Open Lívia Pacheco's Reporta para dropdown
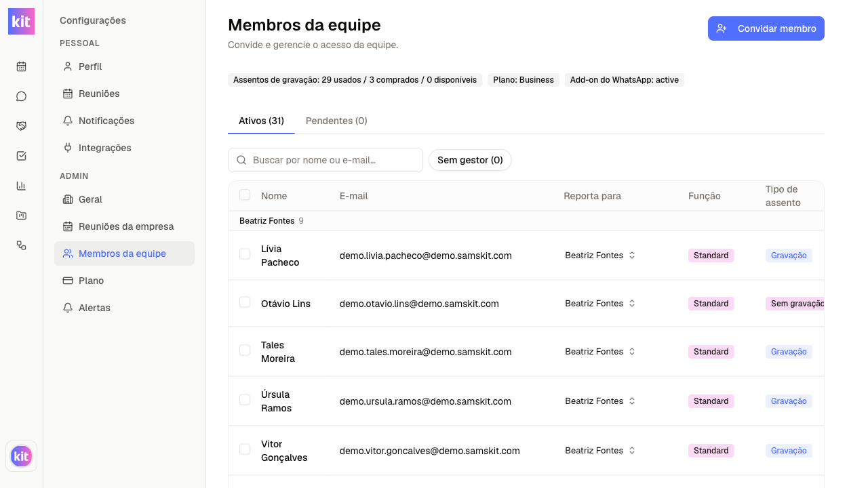The width and height of the screenshot is (868, 488). [600, 256]
